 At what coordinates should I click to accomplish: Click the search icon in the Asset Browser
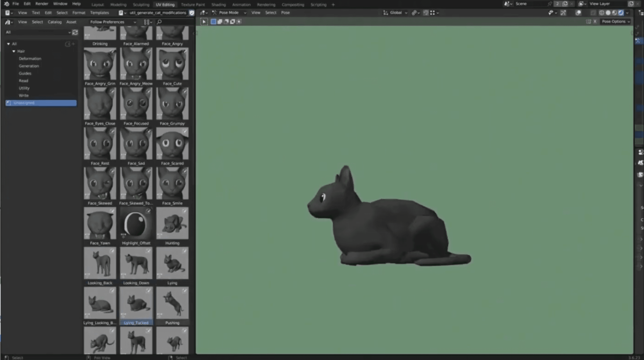(x=159, y=22)
